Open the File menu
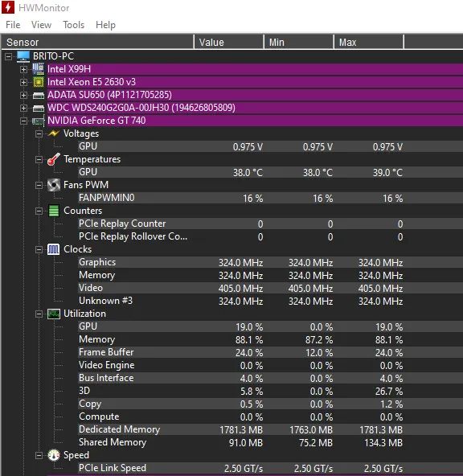This screenshot has height=476, width=463. coord(13,25)
